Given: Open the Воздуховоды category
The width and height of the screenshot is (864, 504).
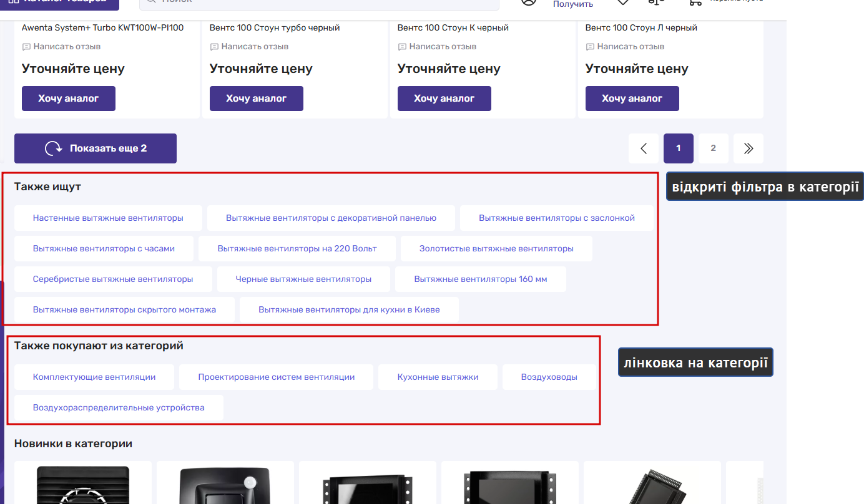Looking at the screenshot, I should tap(549, 377).
